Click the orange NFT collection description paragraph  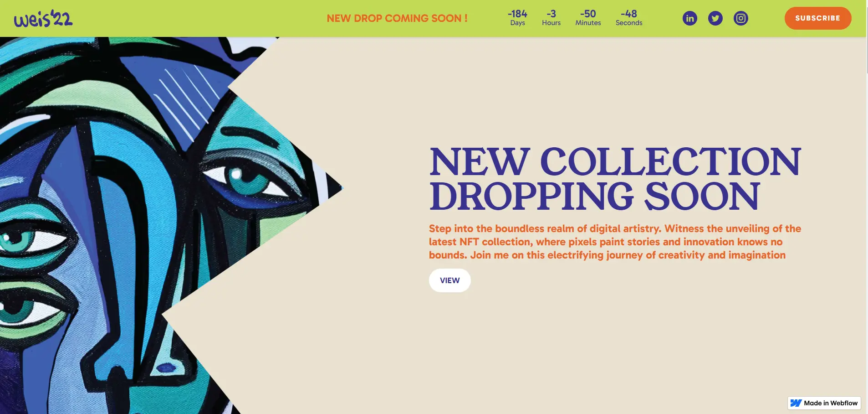[x=615, y=242]
